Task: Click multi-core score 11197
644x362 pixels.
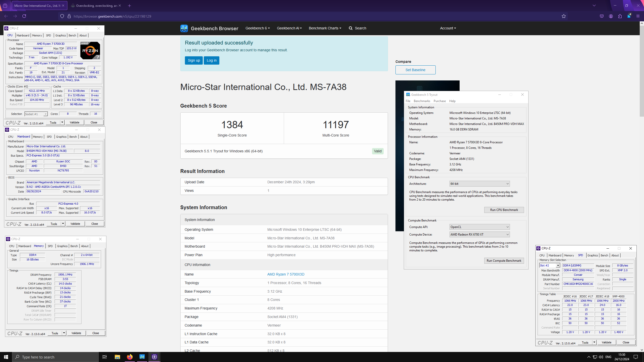Action: (336, 125)
